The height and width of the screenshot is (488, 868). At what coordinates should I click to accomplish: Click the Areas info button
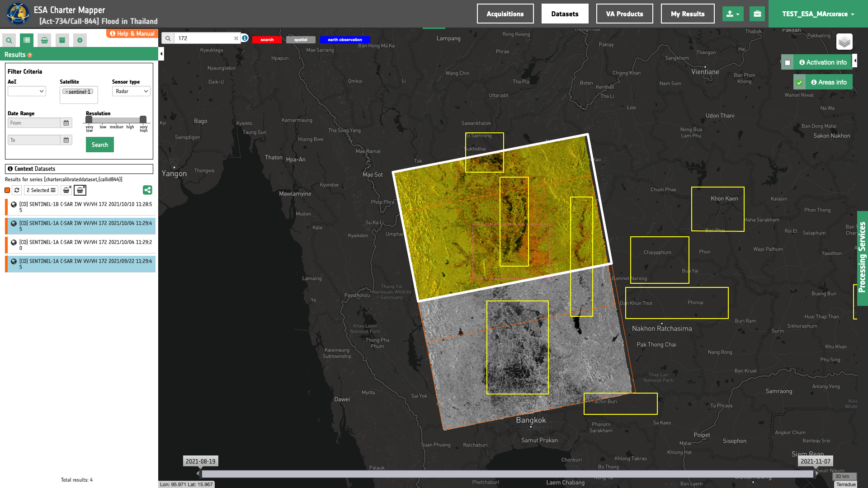[x=829, y=82]
